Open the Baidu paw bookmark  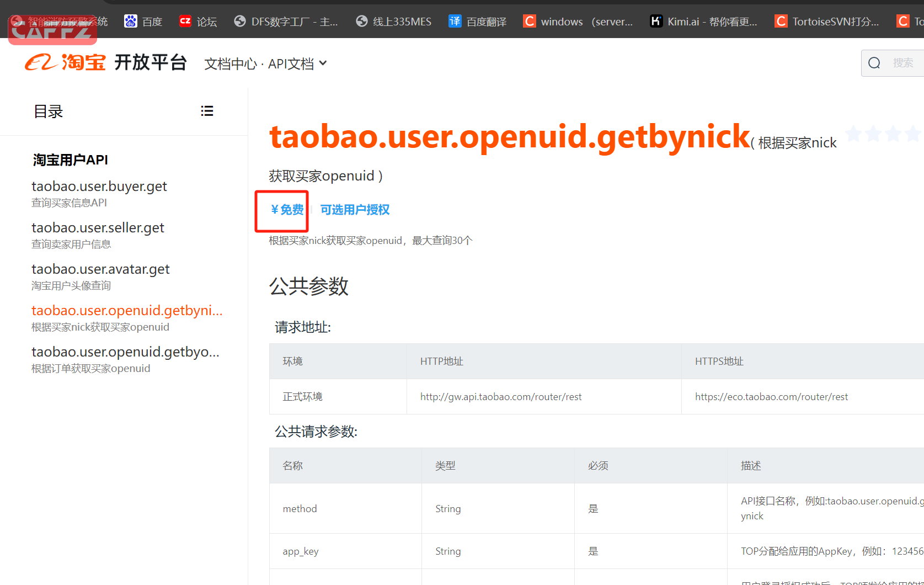(143, 22)
